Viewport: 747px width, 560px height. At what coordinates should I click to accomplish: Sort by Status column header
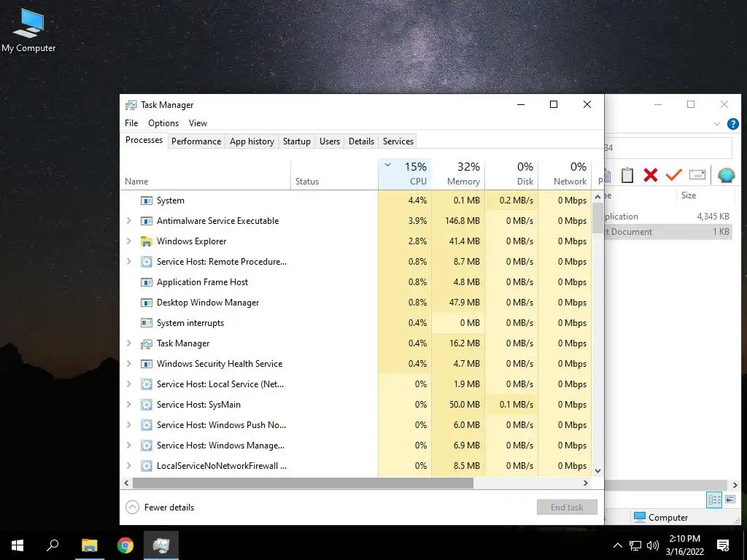point(334,174)
